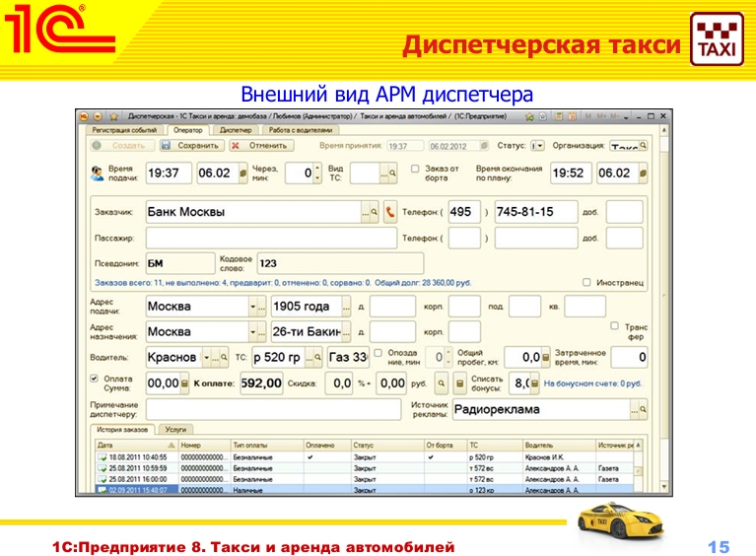Tick the Иностранец checkbox
The height and width of the screenshot is (556, 756).
586,281
